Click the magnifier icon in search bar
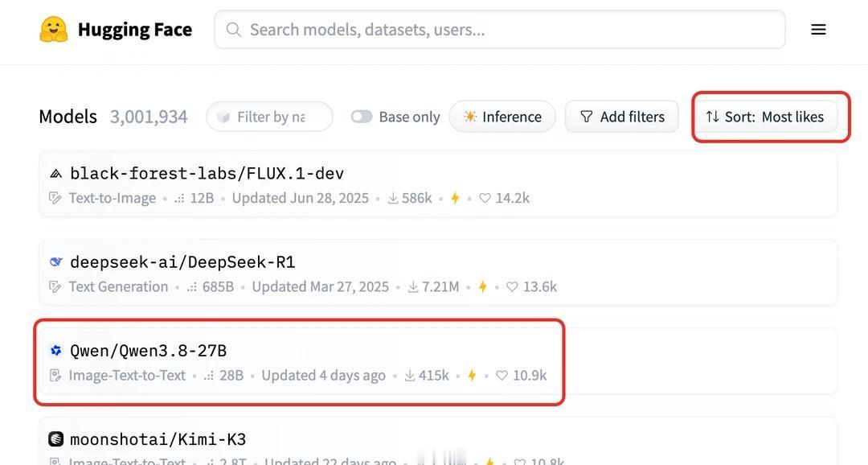The height and width of the screenshot is (465, 868). [x=234, y=30]
